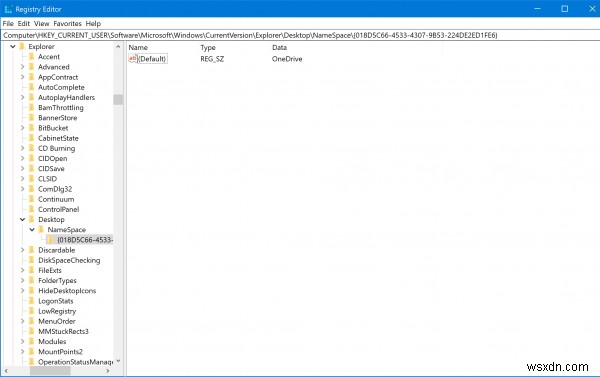Click the AutoplayHandlers folder icon
The width and height of the screenshot is (600, 377).
32,97
